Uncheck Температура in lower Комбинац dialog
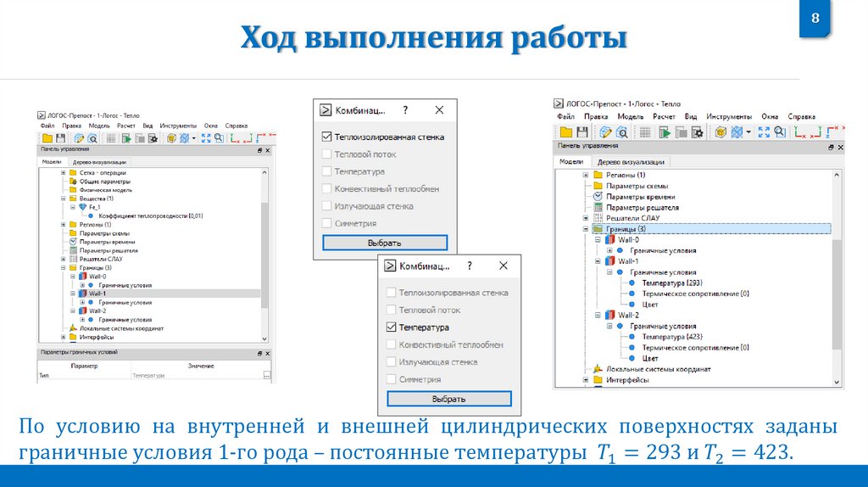The width and height of the screenshot is (868, 487). 391,327
